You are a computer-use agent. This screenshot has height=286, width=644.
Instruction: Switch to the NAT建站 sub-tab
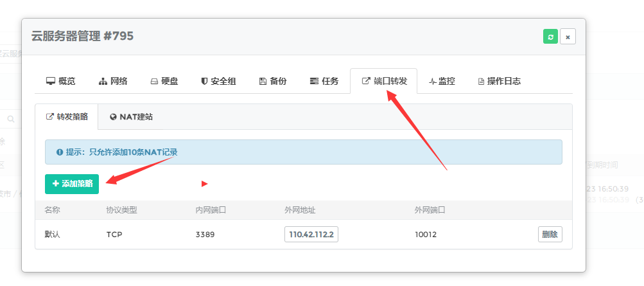[131, 117]
